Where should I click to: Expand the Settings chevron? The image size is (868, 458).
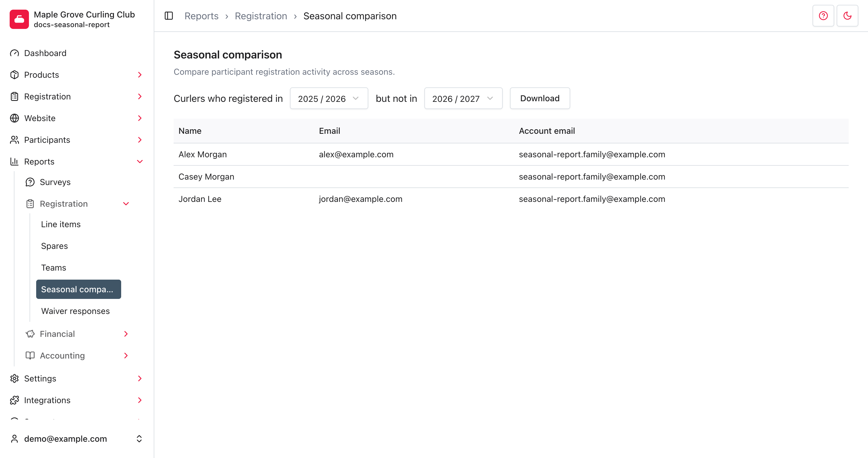[140, 378]
